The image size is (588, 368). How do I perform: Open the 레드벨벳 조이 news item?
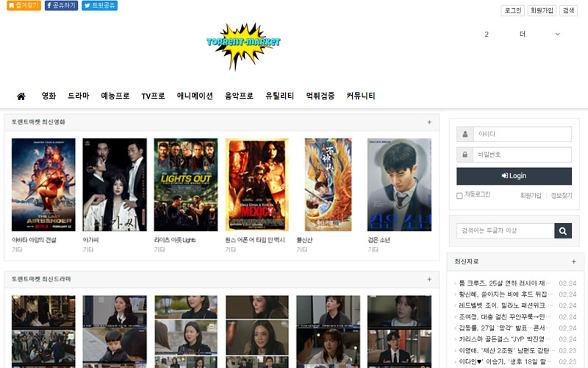coord(505,305)
